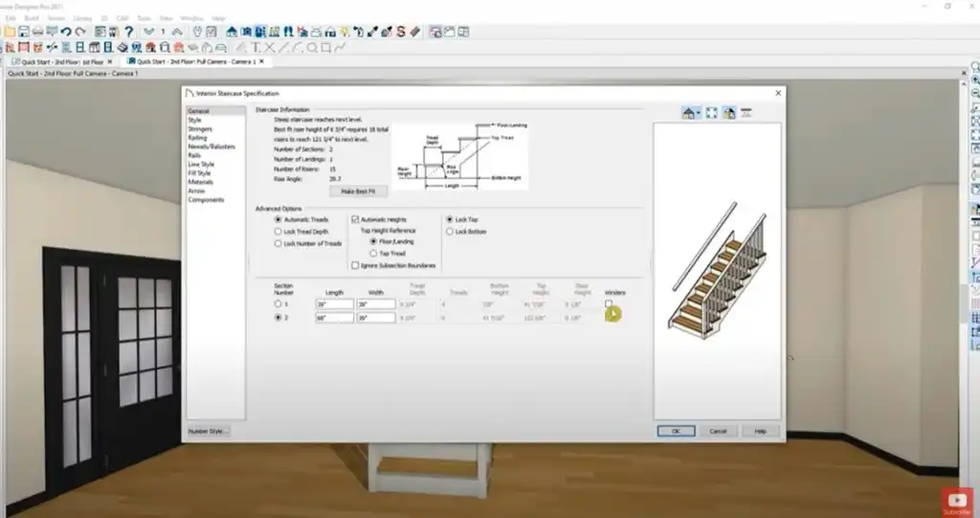Go down one floor with chevron icon
980x518 pixels.
click(148, 32)
